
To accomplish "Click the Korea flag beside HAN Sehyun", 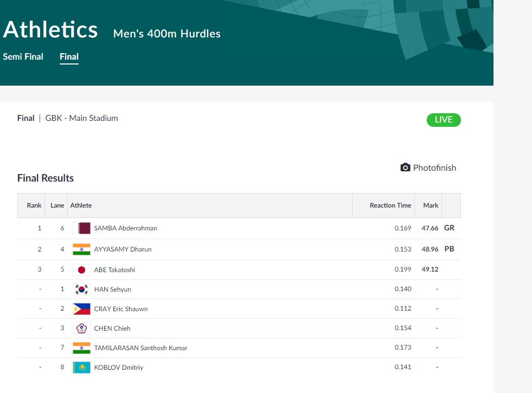I will pos(81,289).
